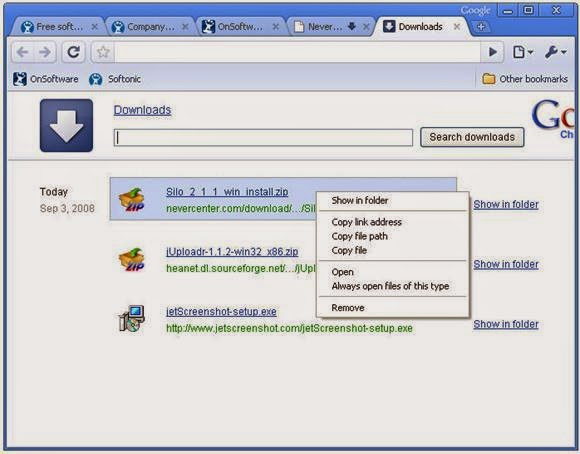Open a new tab with the plus button
This screenshot has width=580, height=454.
pyautogui.click(x=481, y=27)
